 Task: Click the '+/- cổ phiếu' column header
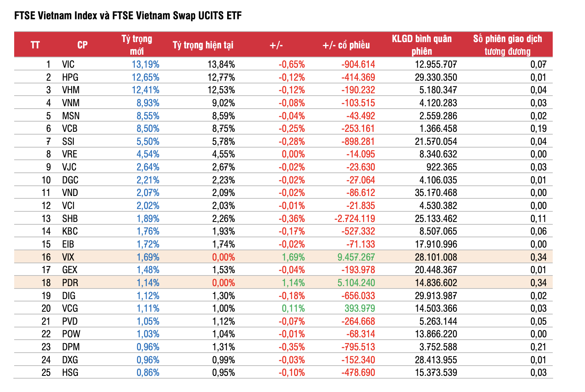click(346, 45)
